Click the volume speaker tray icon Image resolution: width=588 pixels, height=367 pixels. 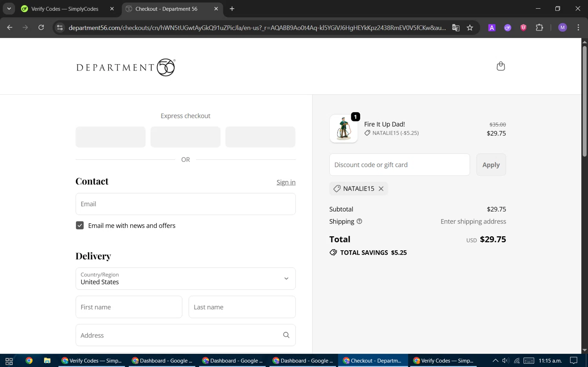[x=506, y=361]
